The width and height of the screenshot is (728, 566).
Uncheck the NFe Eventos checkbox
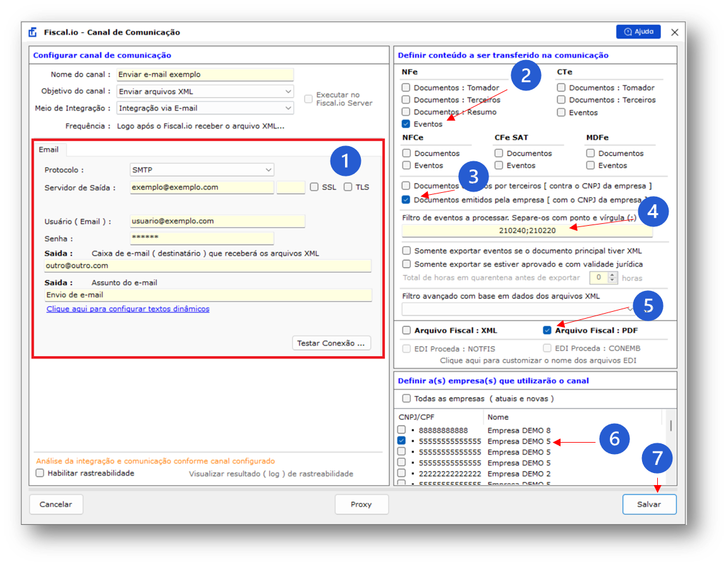(406, 123)
